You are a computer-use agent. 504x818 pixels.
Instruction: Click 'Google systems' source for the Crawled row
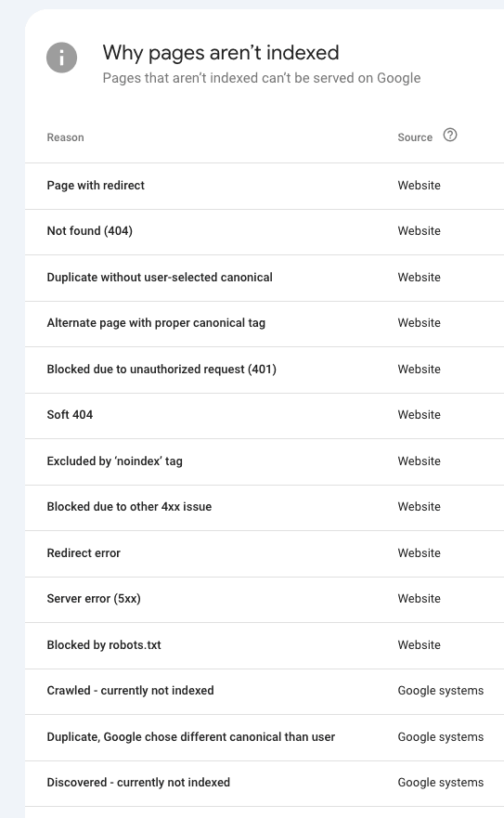(440, 691)
